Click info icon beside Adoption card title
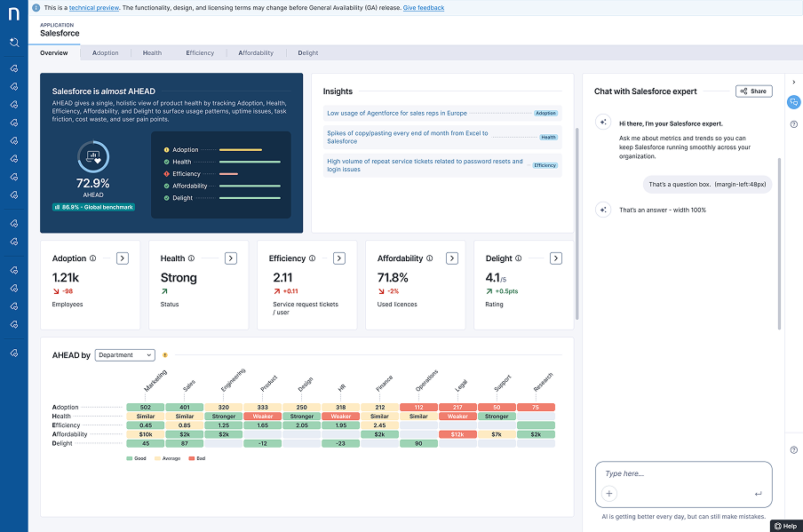 (92, 258)
